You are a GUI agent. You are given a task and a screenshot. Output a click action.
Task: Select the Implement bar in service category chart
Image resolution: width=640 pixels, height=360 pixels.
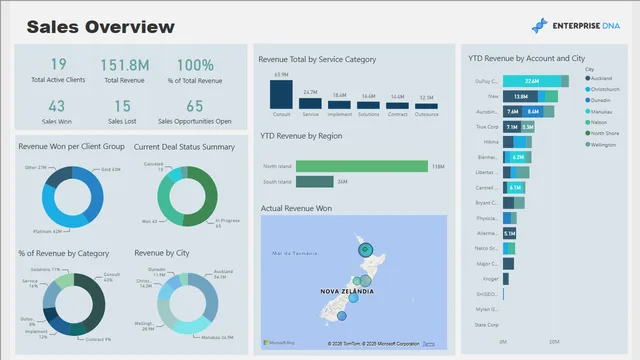click(x=339, y=105)
